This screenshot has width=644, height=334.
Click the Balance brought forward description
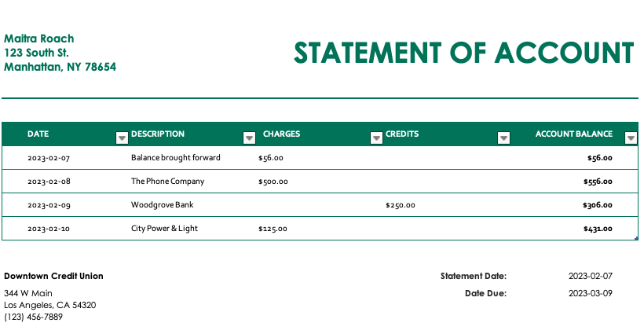(176, 158)
